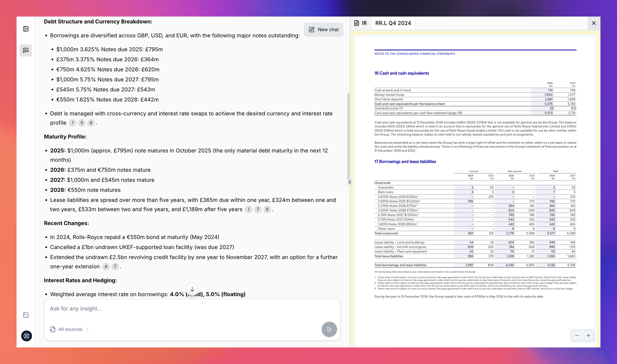Open citation 1 after interest rate profile

click(73, 123)
